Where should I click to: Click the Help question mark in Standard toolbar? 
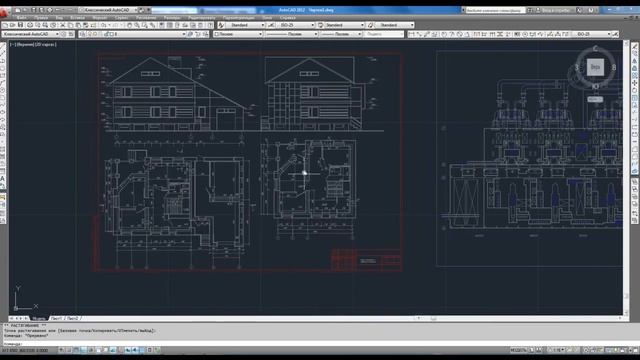point(210,25)
